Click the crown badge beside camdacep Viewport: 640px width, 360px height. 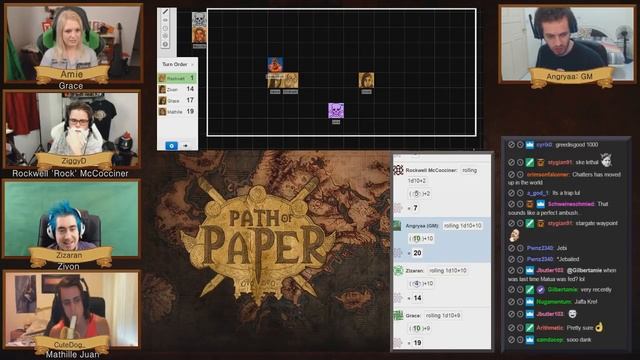pos(529,340)
